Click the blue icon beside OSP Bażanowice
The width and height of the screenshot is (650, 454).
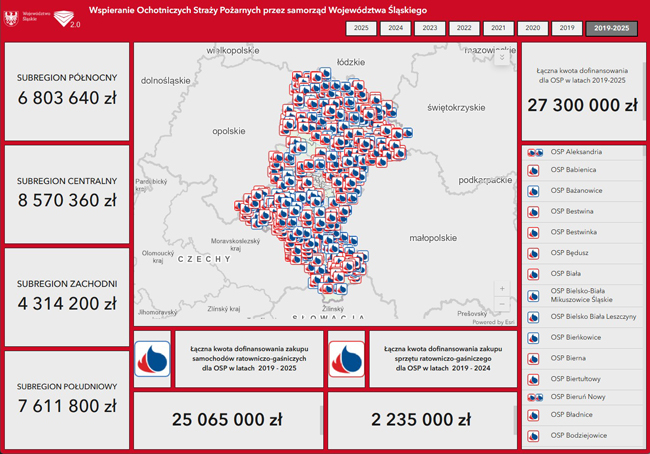[533, 191]
